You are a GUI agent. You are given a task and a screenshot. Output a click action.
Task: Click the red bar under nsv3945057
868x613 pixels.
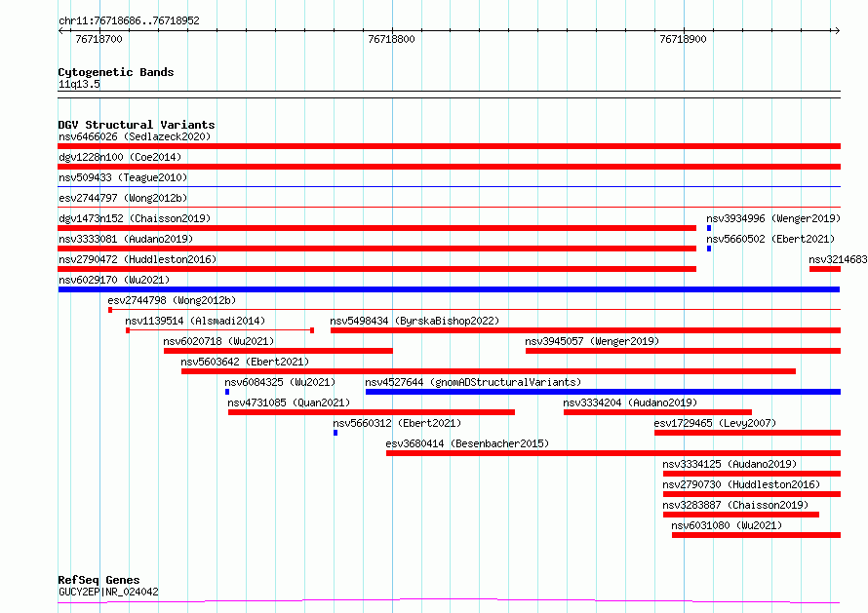pos(683,351)
